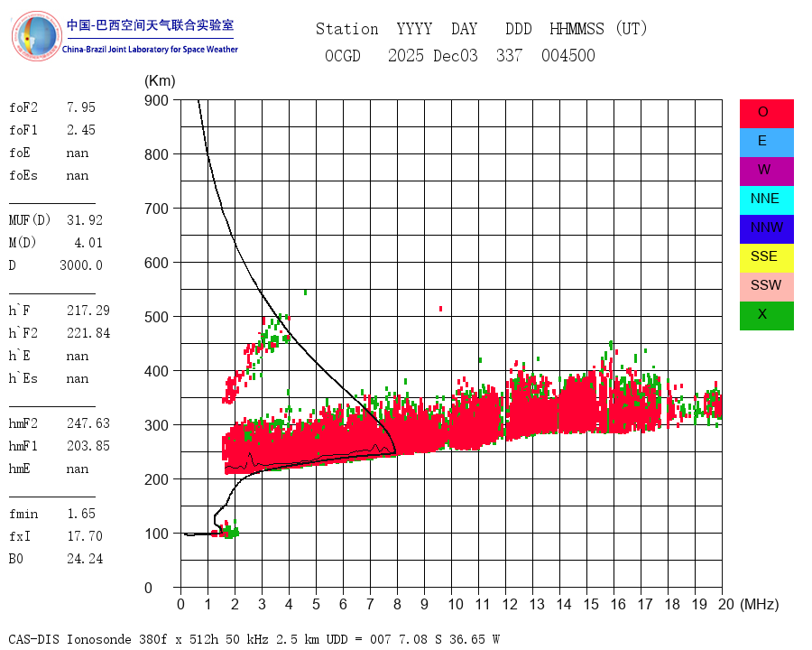Click the date text 2025 Dec03
Image resolution: width=812 pixels, height=650 pixels.
click(x=433, y=55)
